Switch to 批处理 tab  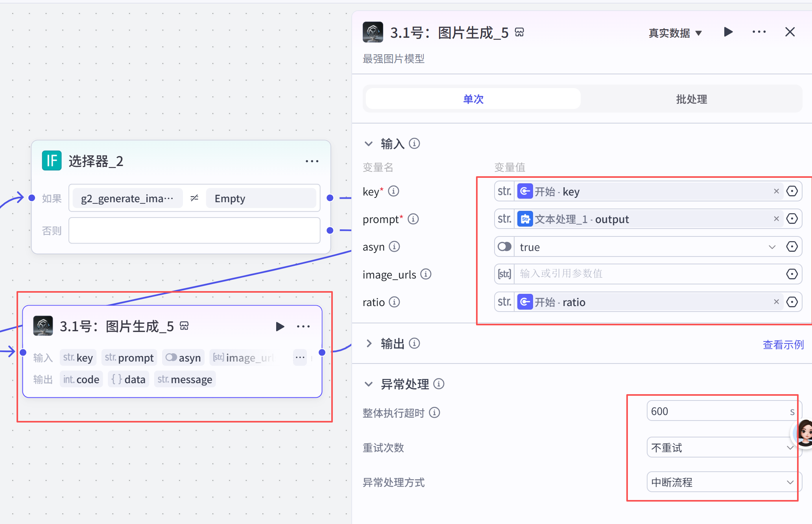[691, 99]
